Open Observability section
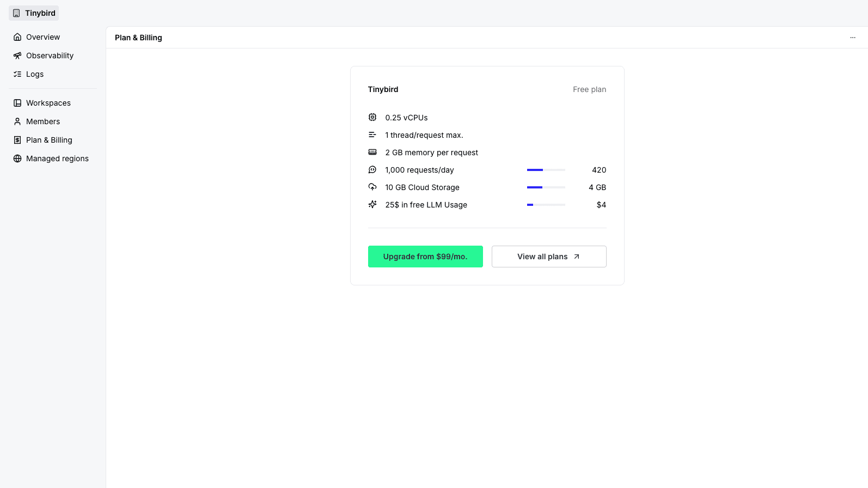 [53, 56]
